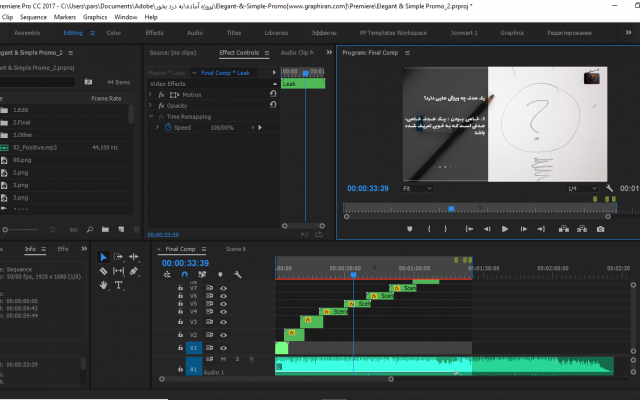The image size is (640, 400).
Task: Click Find magnifier in Project panel
Action: tap(89, 229)
